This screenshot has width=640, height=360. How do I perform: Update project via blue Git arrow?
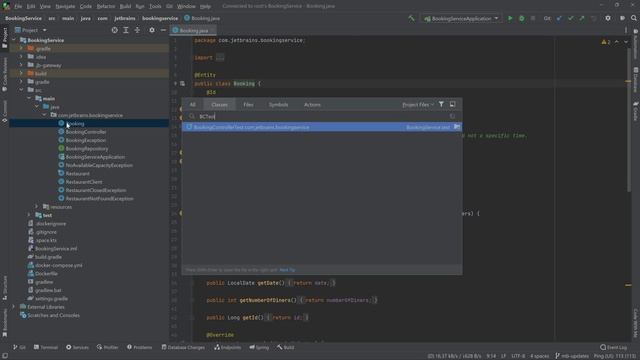click(559, 18)
